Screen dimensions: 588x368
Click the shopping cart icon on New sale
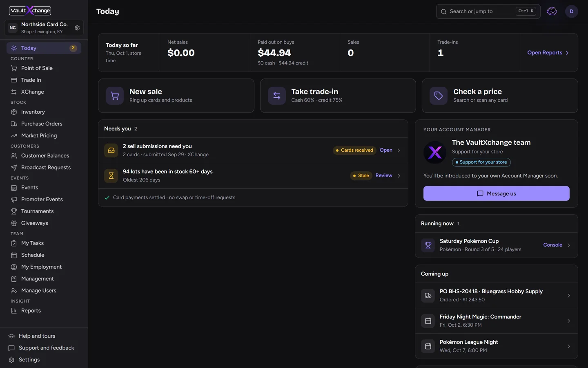[x=115, y=96]
